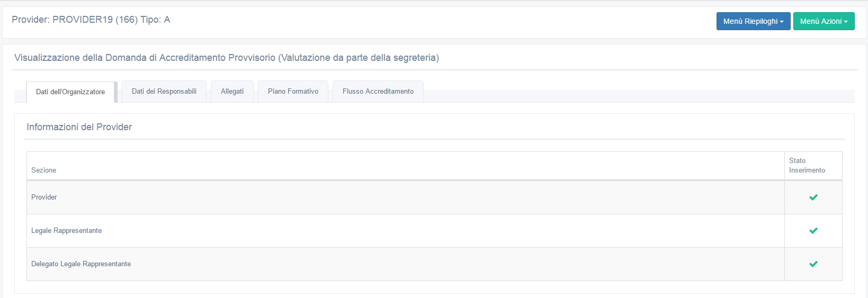Viewport: 868px width, 298px height.
Task: Click the Provider: PROVIDER19 (166) title
Action: point(91,20)
